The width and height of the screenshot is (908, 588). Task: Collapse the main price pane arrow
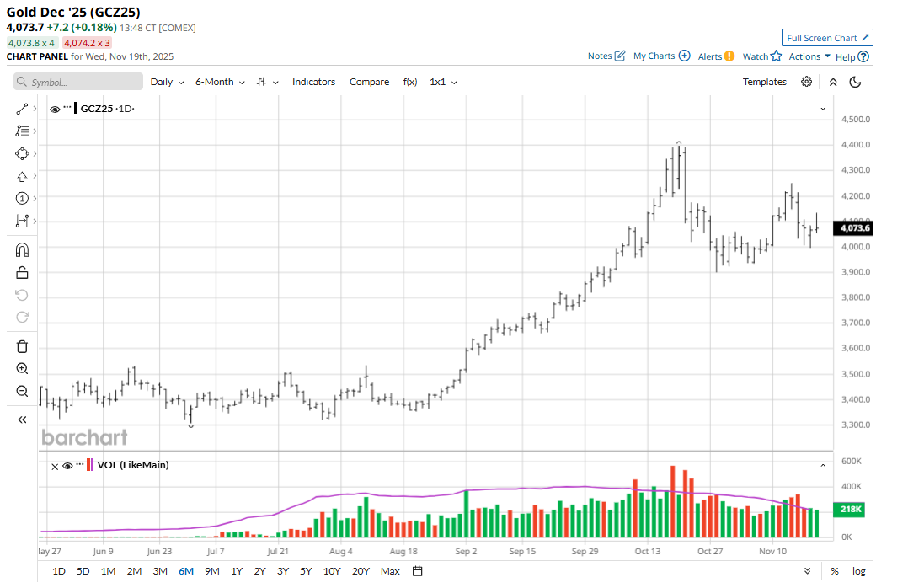(x=823, y=109)
